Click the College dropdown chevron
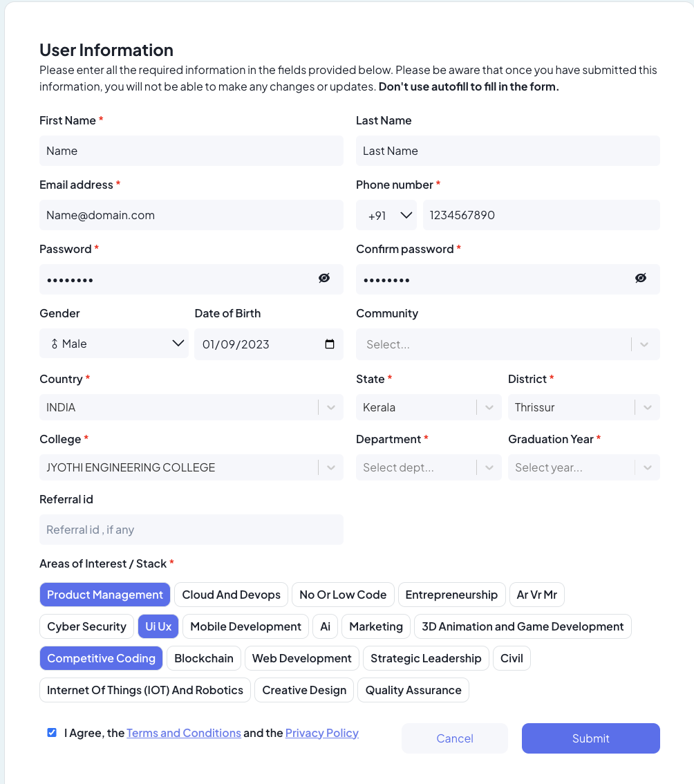This screenshot has height=784, width=694. 331,467
